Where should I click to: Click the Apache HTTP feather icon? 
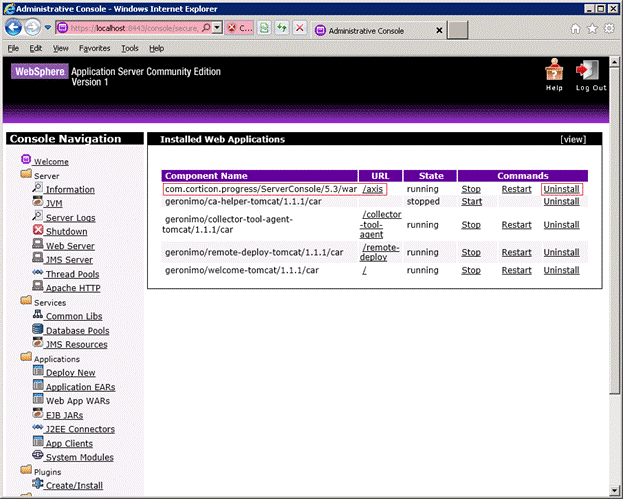click(x=38, y=287)
